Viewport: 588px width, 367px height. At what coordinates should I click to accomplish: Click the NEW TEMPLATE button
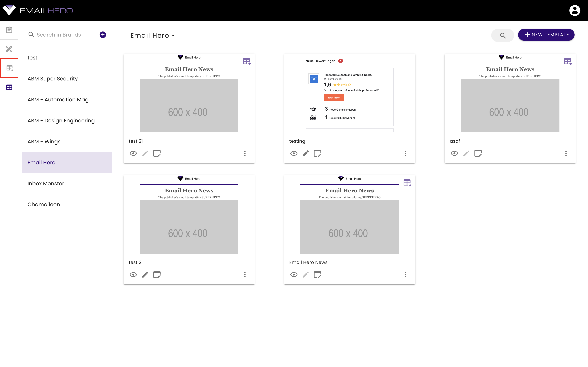coord(546,35)
